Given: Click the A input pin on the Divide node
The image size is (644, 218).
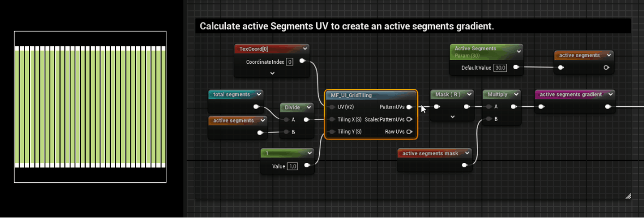Looking at the screenshot, I should [287, 119].
